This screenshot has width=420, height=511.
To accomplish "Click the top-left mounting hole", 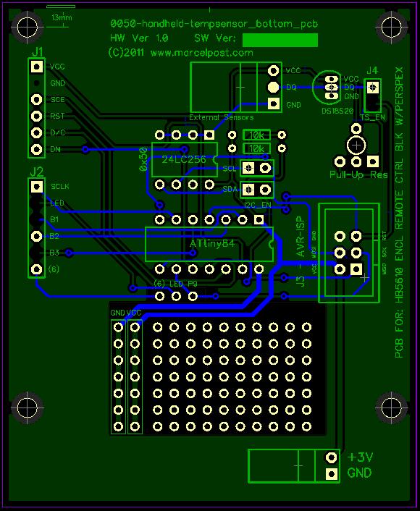I will (27, 27).
